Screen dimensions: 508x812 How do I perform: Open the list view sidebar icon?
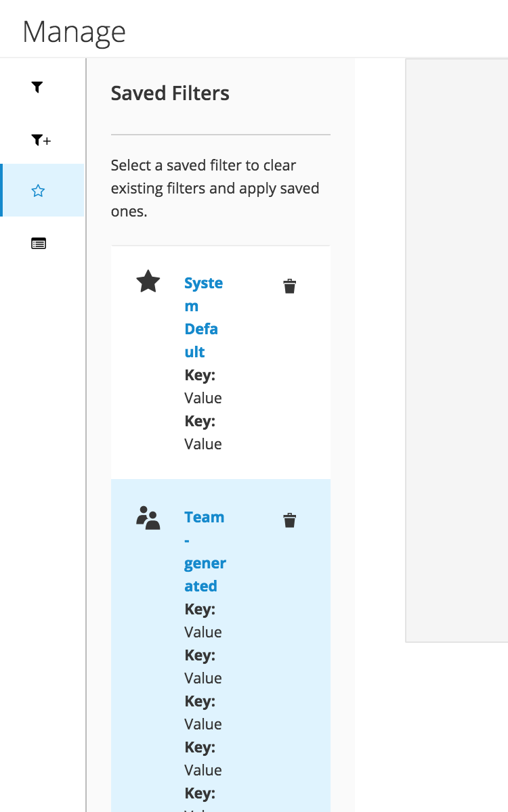click(x=39, y=243)
